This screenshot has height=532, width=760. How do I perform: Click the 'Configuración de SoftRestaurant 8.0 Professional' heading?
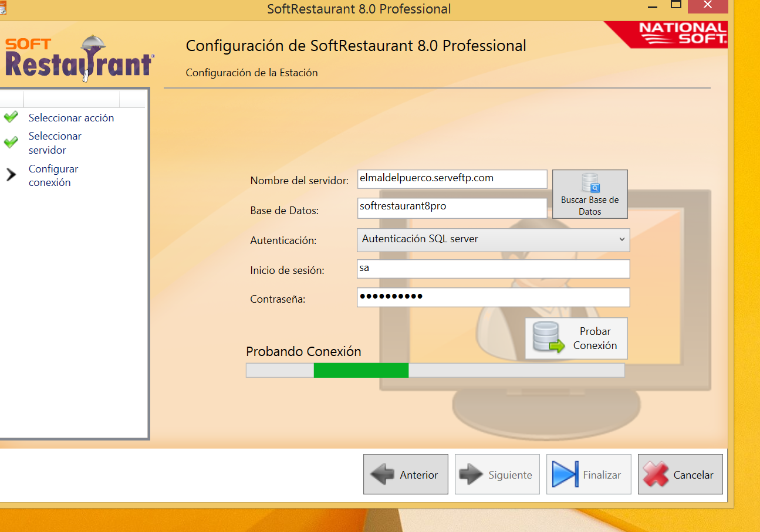tap(356, 46)
